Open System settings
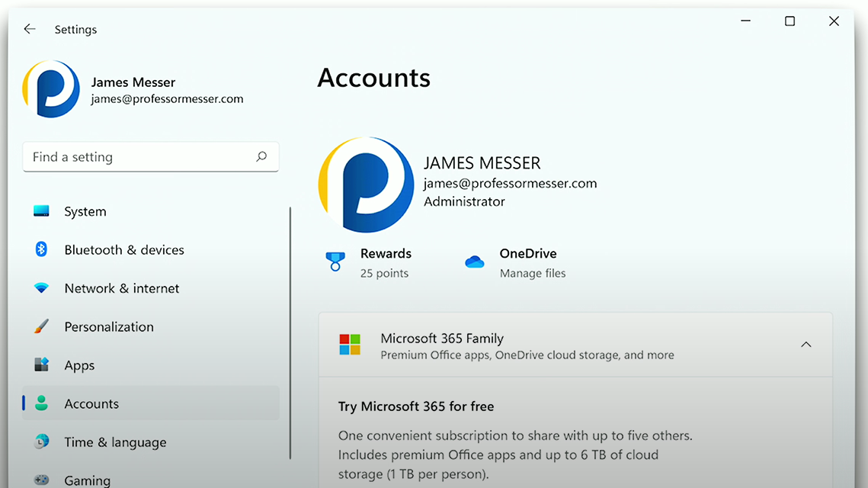868x488 pixels. [x=151, y=211]
